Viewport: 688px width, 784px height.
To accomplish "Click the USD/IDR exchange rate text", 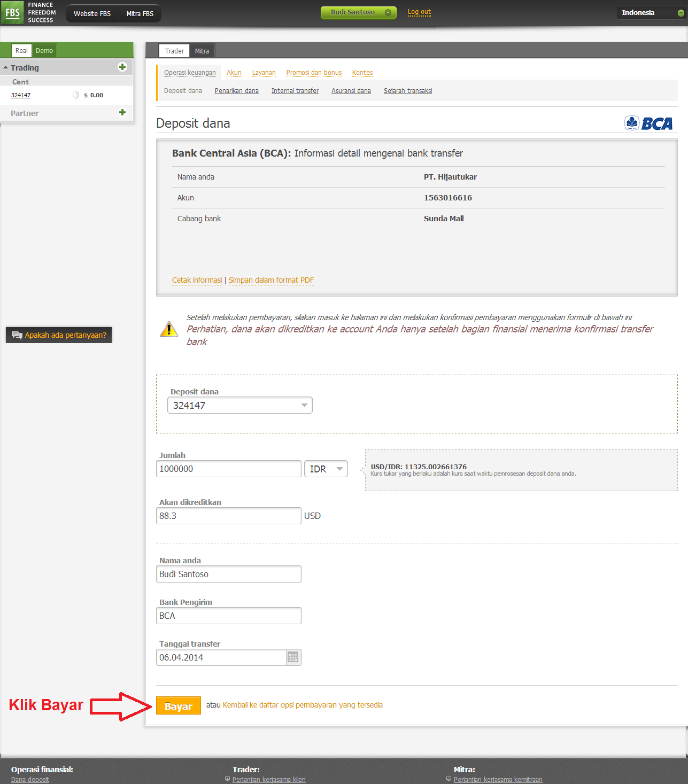I will [x=419, y=467].
